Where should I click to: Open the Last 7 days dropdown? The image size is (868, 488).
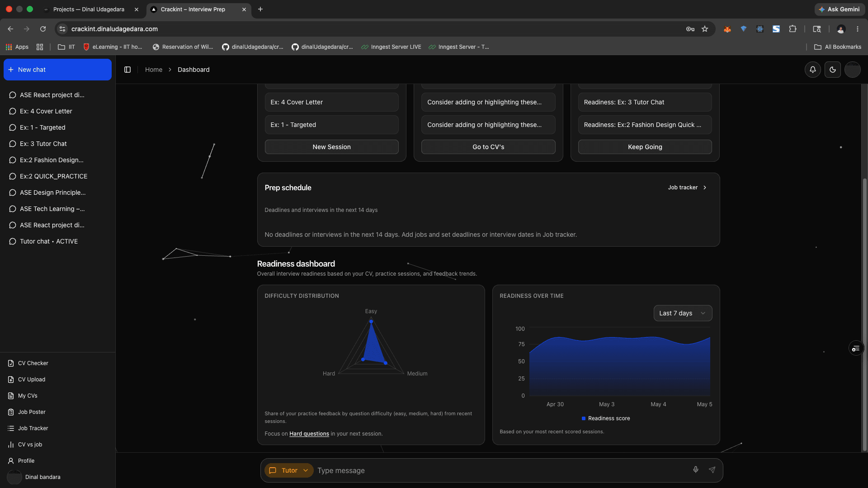(x=683, y=313)
